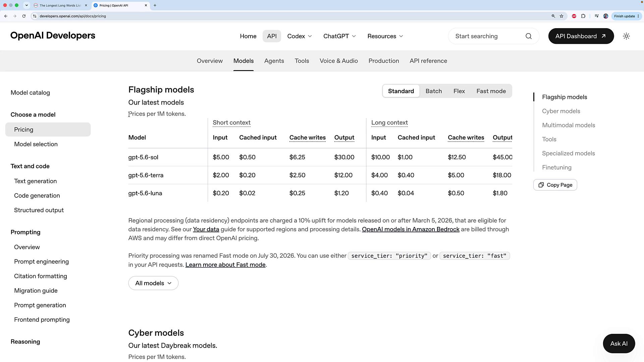View site information icon in address bar
The height and width of the screenshot is (362, 644).
point(35,16)
